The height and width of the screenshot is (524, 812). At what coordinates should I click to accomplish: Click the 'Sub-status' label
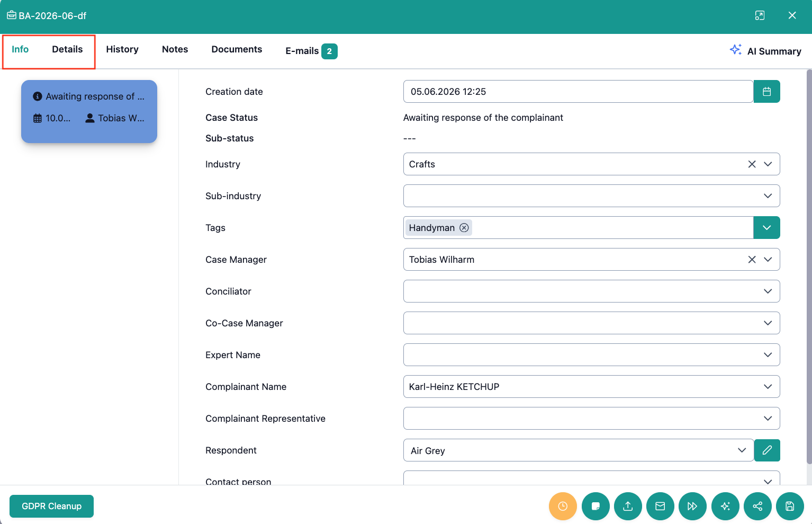tap(229, 138)
